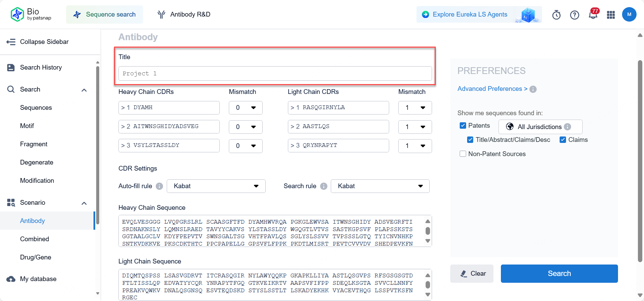
Task: Click the blue Search button
Action: click(x=559, y=274)
